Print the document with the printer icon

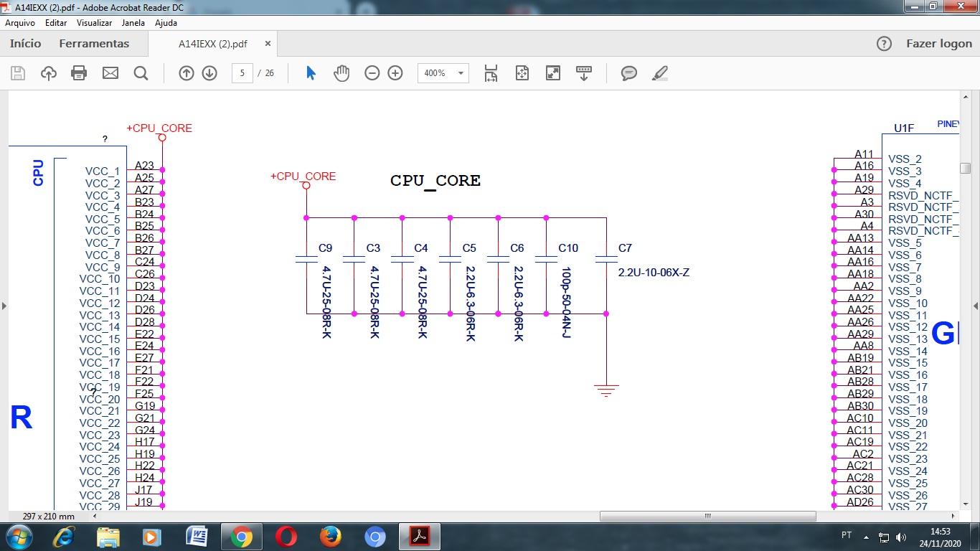coord(79,73)
